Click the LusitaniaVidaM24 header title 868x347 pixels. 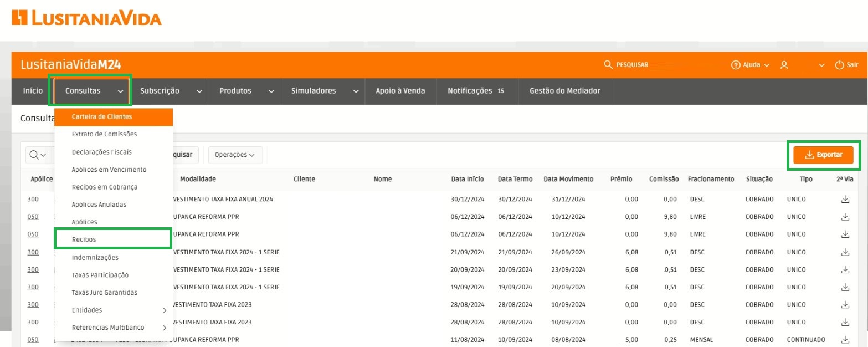[x=71, y=65]
